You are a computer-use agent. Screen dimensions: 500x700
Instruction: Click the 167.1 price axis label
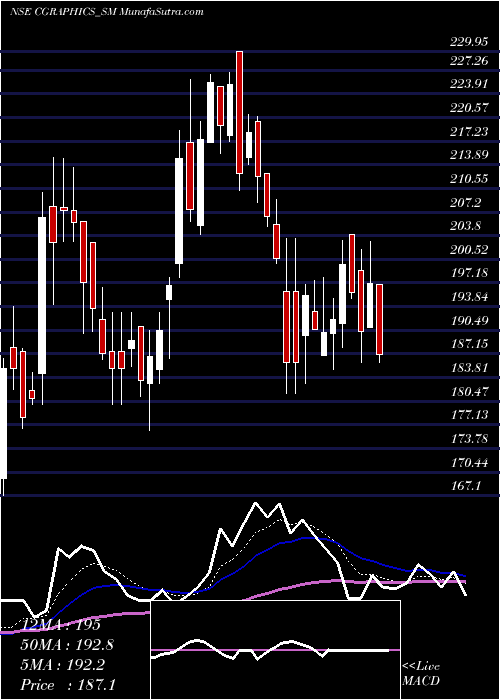tap(466, 486)
